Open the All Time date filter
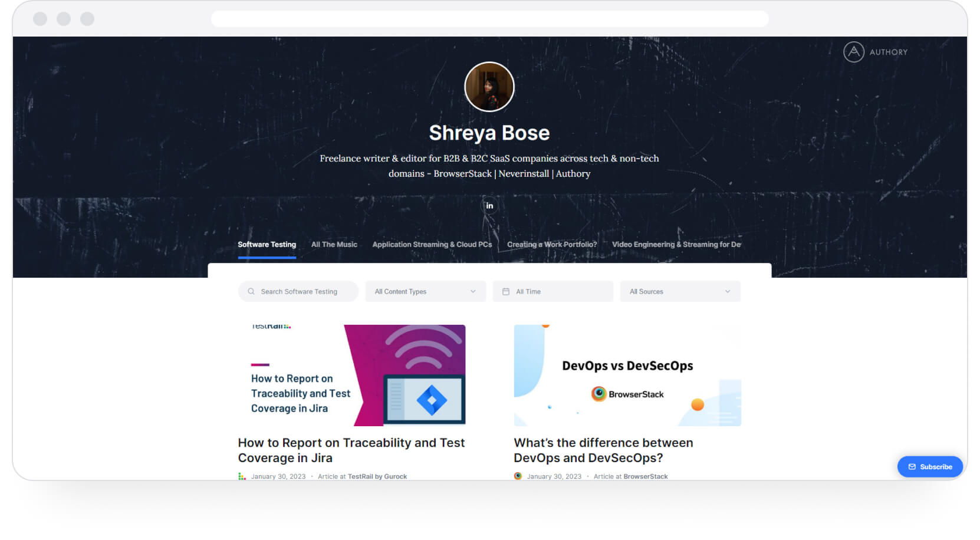This screenshot has height=540, width=980. 553,292
